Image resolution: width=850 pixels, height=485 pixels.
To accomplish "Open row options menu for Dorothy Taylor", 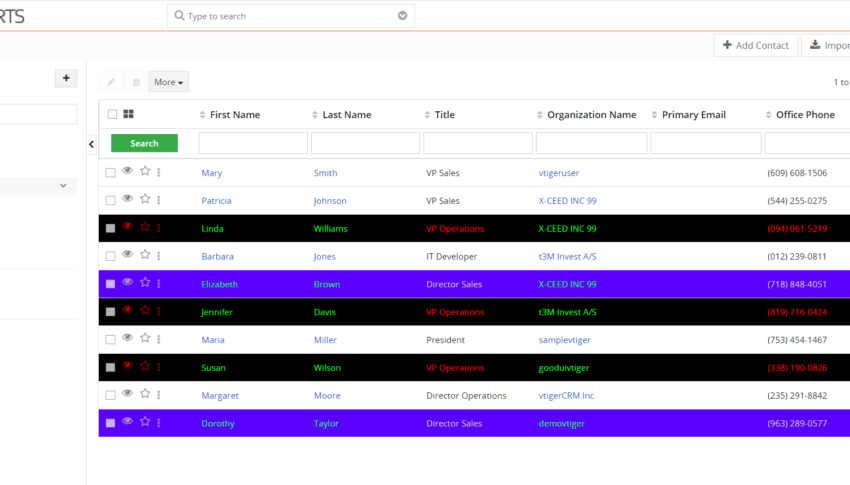I will 159,423.
